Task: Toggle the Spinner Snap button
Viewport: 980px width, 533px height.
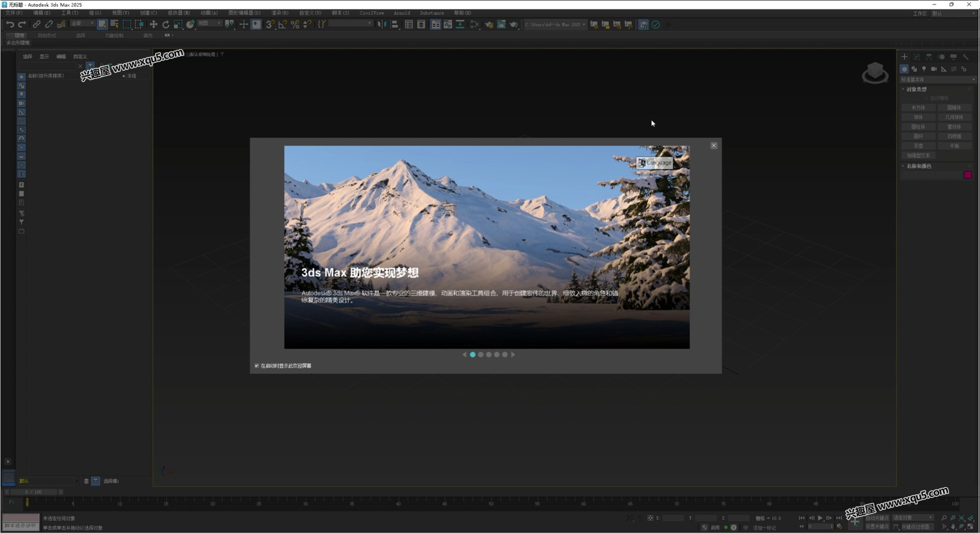Action: tap(307, 25)
